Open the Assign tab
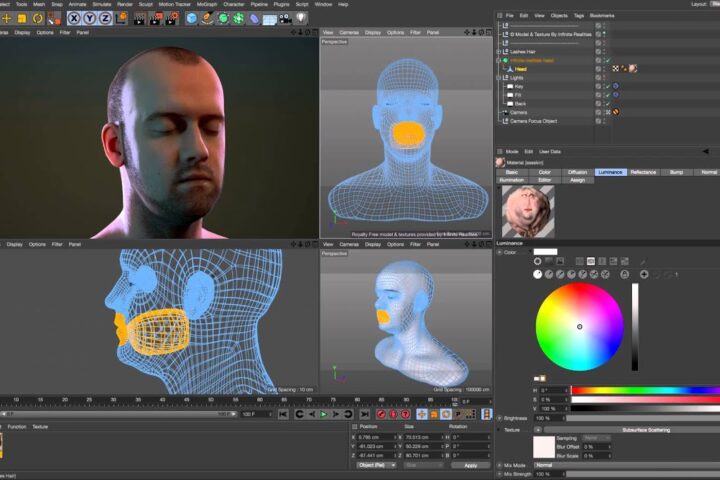 [x=577, y=180]
